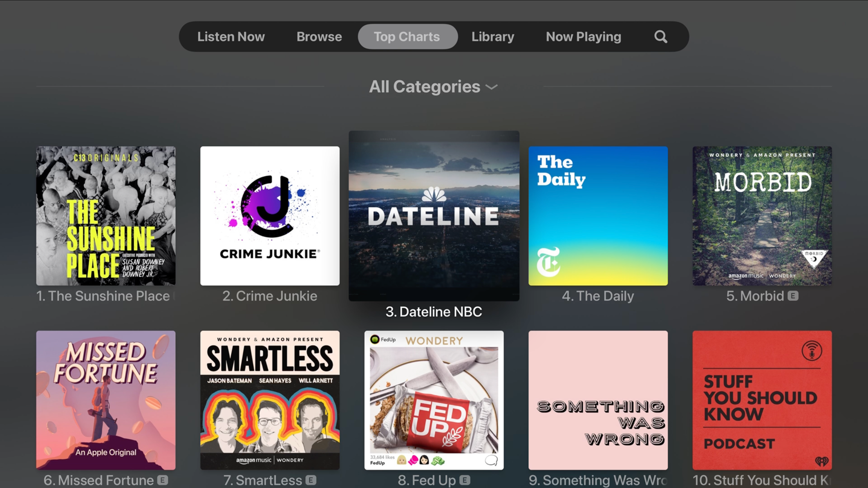Open the Something Was Wrong artwork
Image resolution: width=868 pixels, height=488 pixels.
pos(598,400)
